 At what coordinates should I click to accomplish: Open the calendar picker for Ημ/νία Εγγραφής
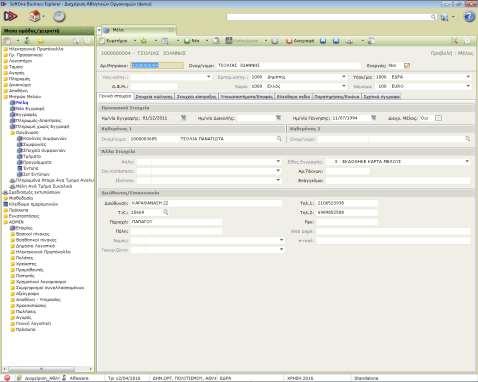[183, 118]
